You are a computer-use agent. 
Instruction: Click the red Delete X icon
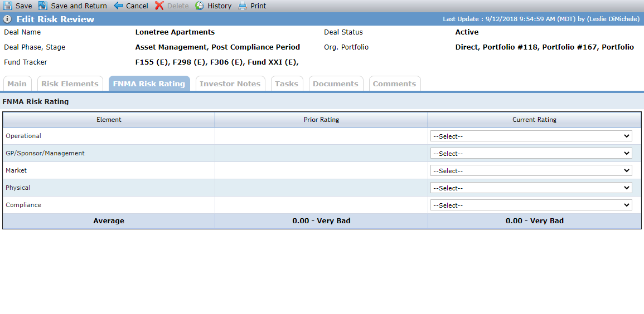point(159,6)
